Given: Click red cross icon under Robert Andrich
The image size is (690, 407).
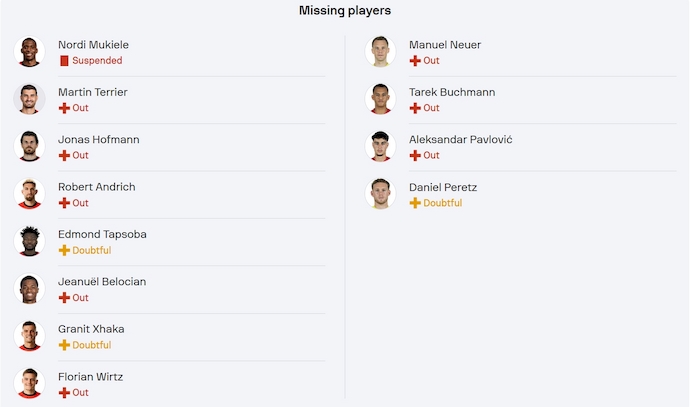Looking at the screenshot, I should (x=64, y=203).
